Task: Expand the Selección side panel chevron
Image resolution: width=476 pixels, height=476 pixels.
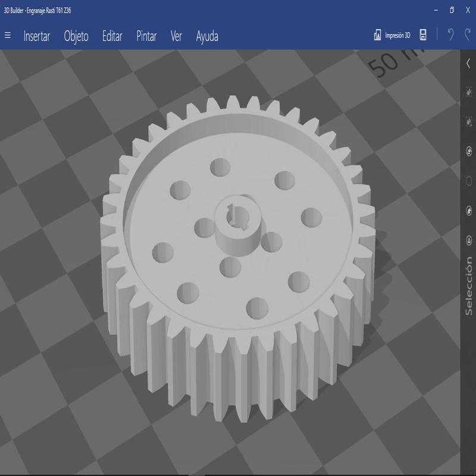Action: point(468,63)
